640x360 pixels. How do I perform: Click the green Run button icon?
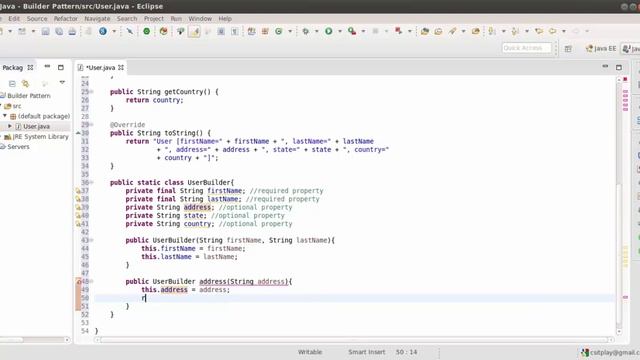click(329, 31)
